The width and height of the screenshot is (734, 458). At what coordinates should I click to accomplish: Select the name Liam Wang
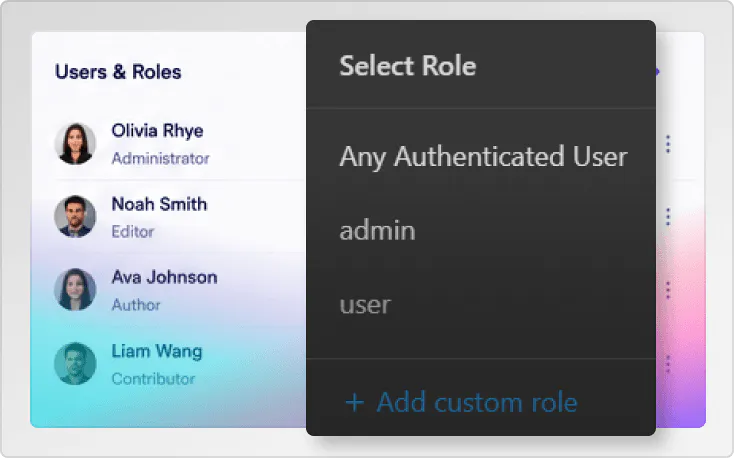pos(157,351)
